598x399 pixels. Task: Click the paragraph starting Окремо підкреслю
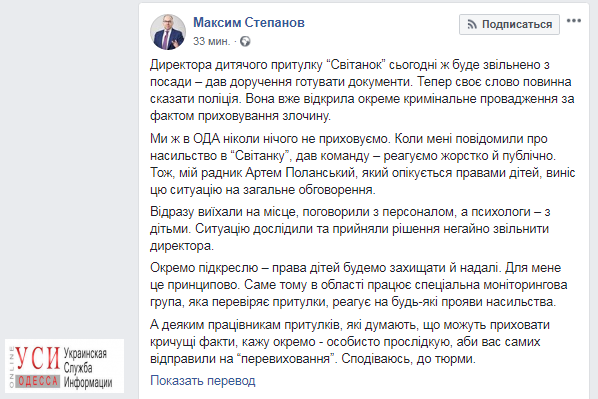[358, 285]
